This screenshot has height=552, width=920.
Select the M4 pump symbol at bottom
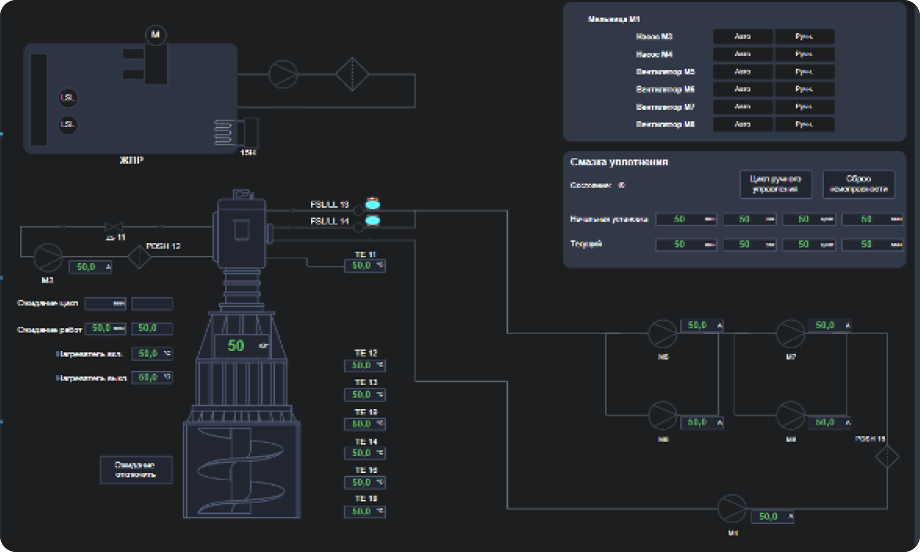732,509
